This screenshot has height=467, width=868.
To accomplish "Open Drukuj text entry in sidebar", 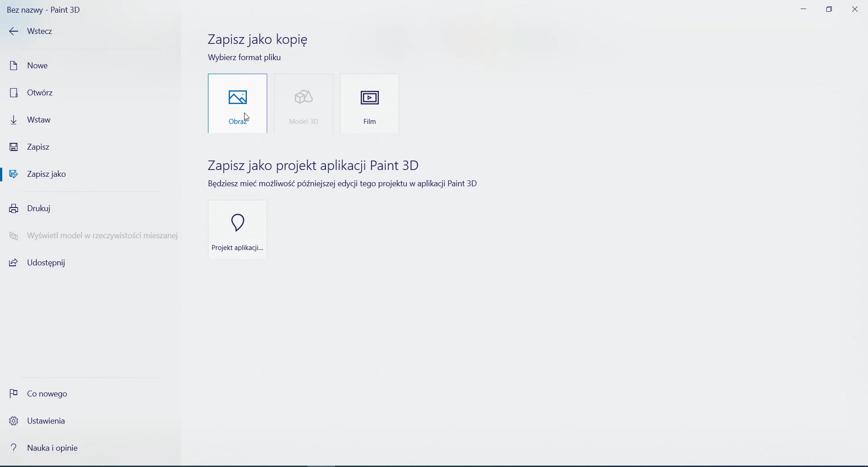I will tap(39, 208).
